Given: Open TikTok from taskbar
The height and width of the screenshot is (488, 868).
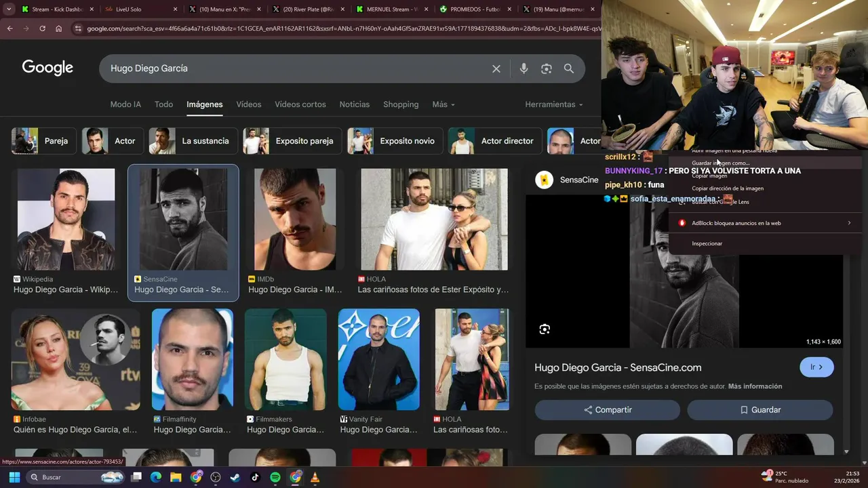Looking at the screenshot, I should pos(255,477).
